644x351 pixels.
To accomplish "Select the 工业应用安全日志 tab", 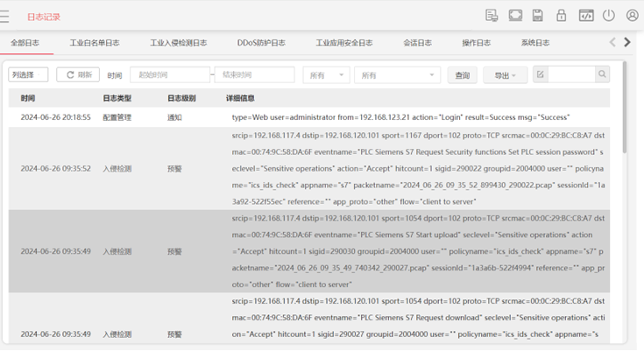I will click(x=344, y=43).
